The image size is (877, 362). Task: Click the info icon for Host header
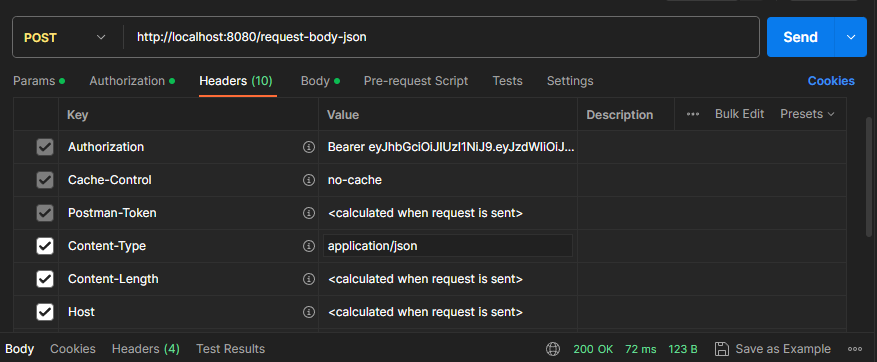[308, 312]
